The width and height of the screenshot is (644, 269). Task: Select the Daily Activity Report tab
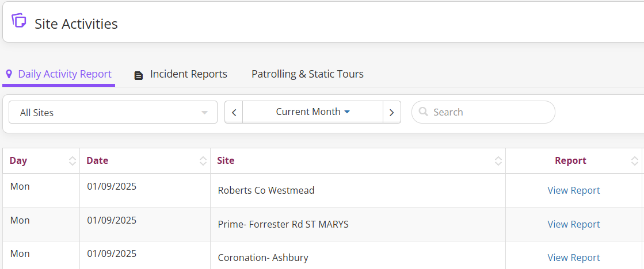64,74
